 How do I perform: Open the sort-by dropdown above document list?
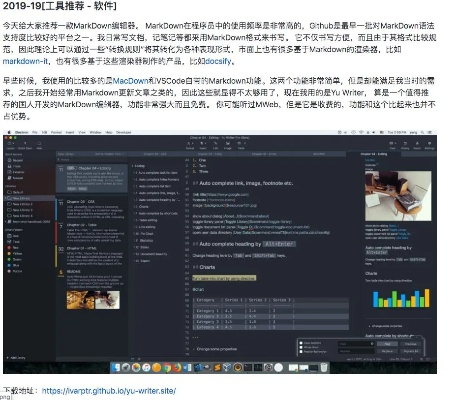click(x=109, y=154)
